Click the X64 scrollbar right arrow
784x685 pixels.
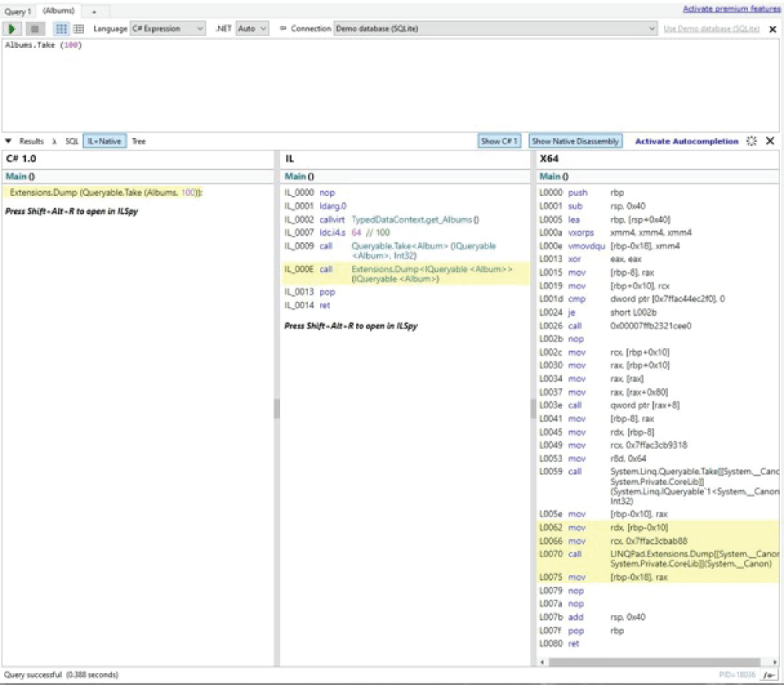coord(775,662)
